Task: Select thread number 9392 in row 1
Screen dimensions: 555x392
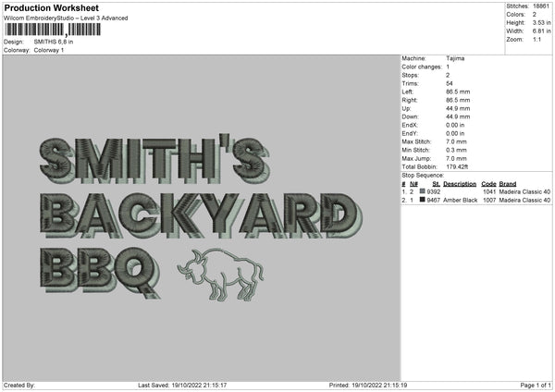Action: 434,191
